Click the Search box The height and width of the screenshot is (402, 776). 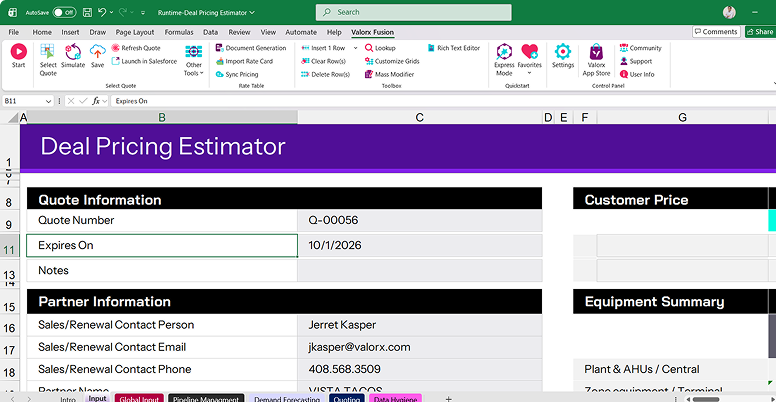(413, 12)
